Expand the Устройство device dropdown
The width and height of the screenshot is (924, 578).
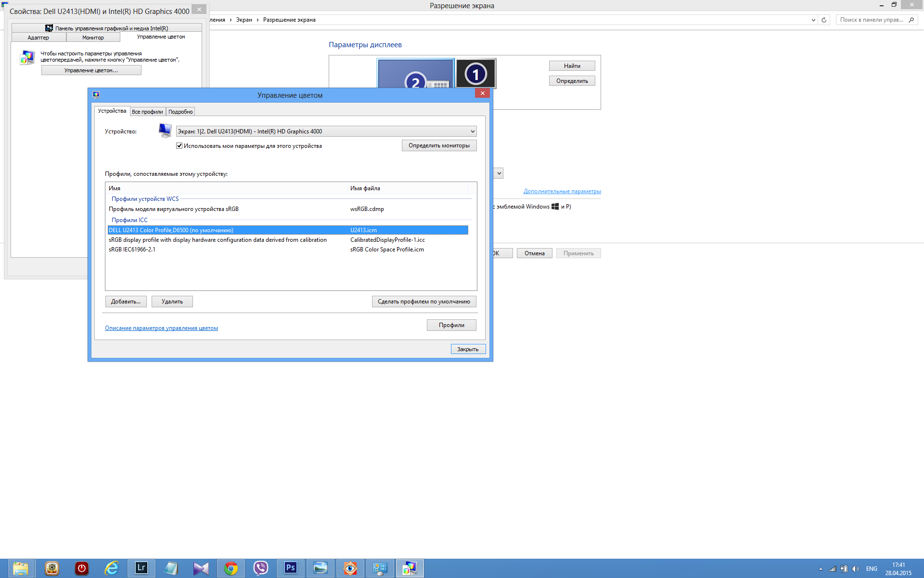click(x=473, y=131)
